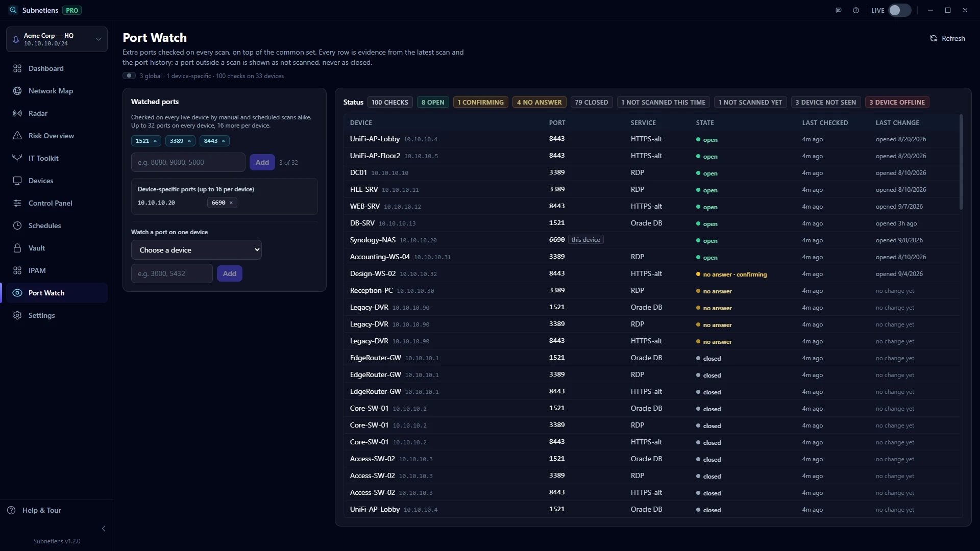Open Help & Tour
The image size is (980, 551).
pos(34,510)
